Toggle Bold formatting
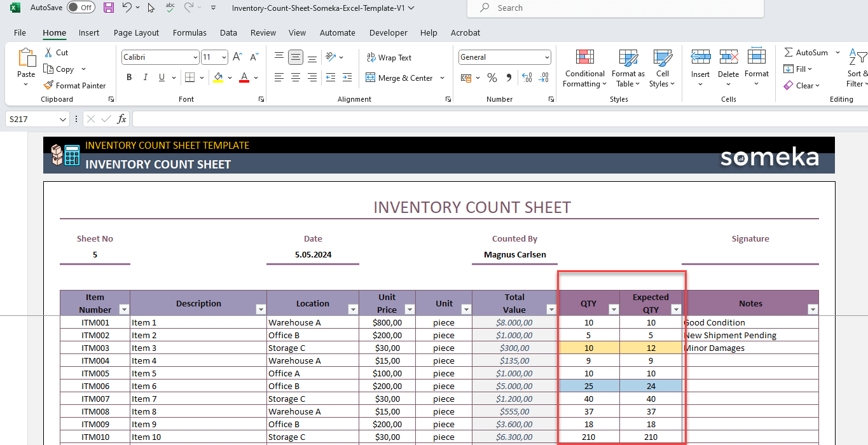The width and height of the screenshot is (868, 445). tap(129, 77)
